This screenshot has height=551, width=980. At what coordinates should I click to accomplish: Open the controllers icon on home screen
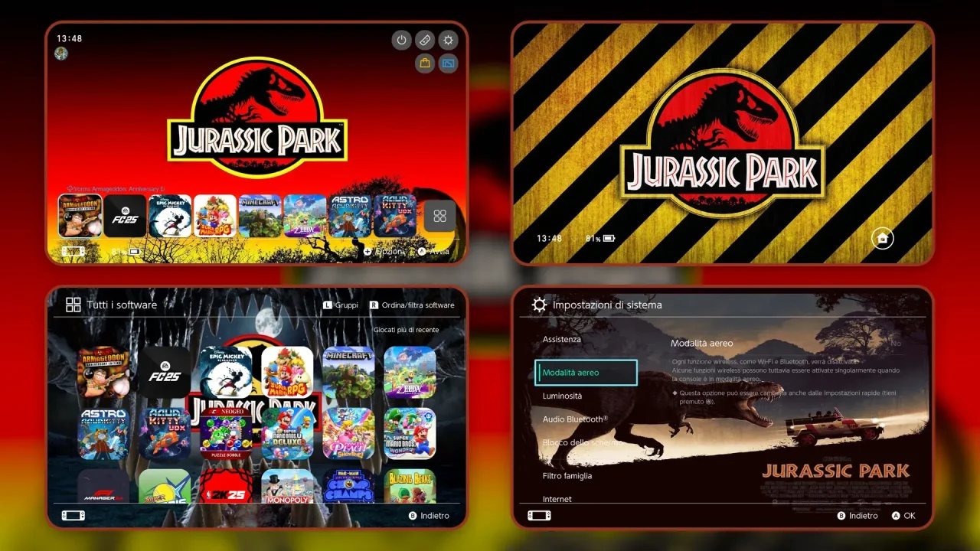[425, 40]
